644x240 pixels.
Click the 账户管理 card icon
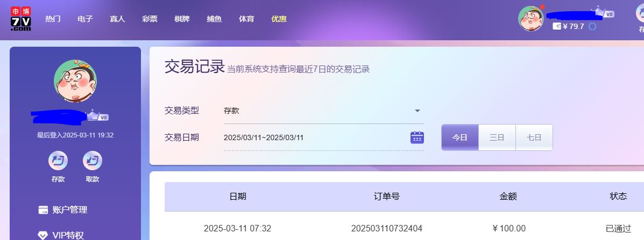pos(43,210)
